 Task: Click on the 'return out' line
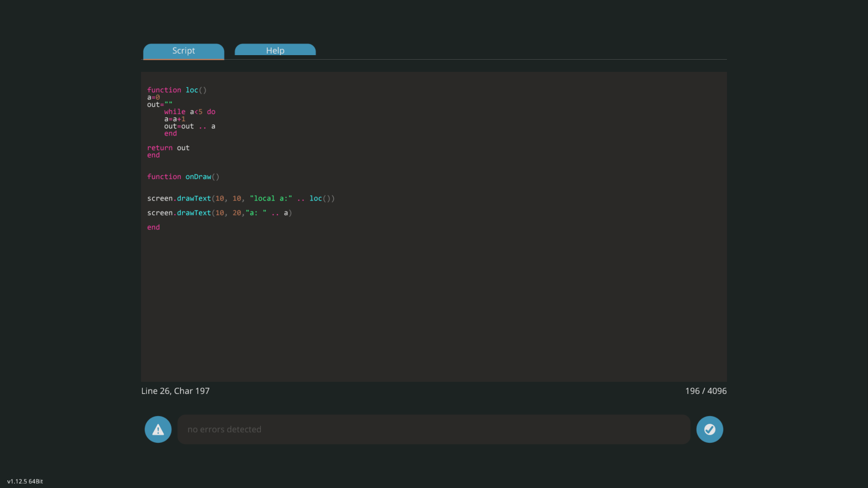point(168,148)
